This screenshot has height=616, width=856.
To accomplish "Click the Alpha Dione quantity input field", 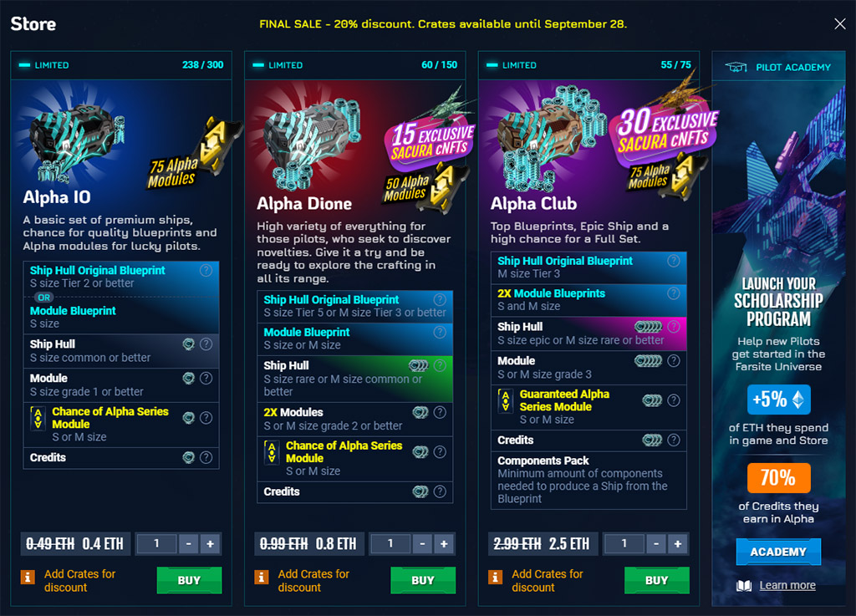I will 390,544.
